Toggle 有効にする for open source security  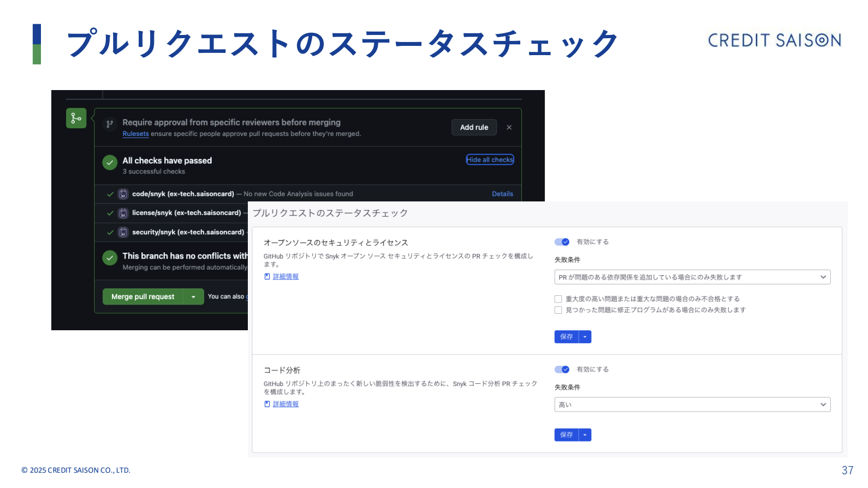pyautogui.click(x=562, y=242)
